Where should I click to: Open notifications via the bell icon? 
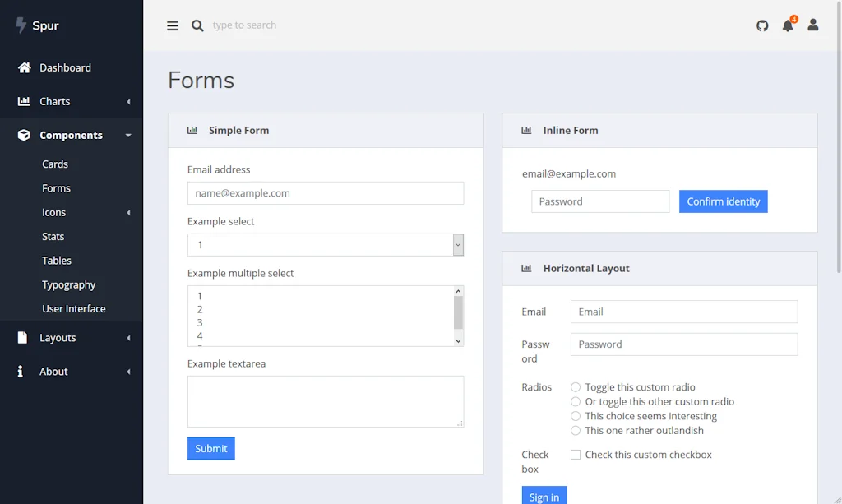pyautogui.click(x=787, y=25)
